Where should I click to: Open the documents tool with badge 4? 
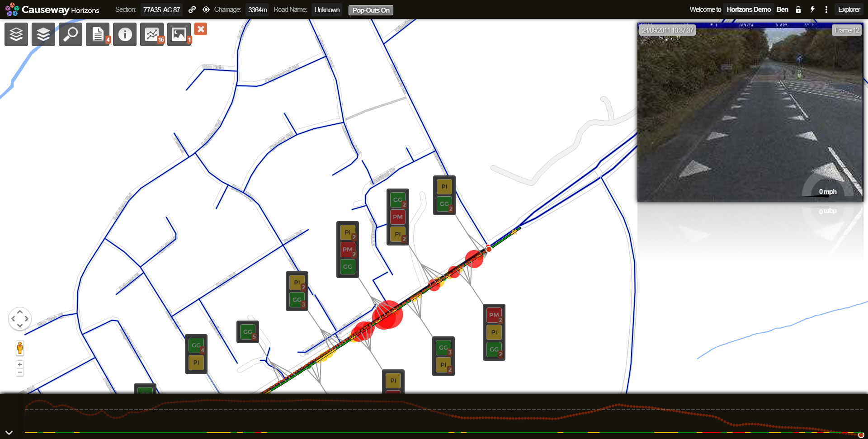click(x=98, y=34)
